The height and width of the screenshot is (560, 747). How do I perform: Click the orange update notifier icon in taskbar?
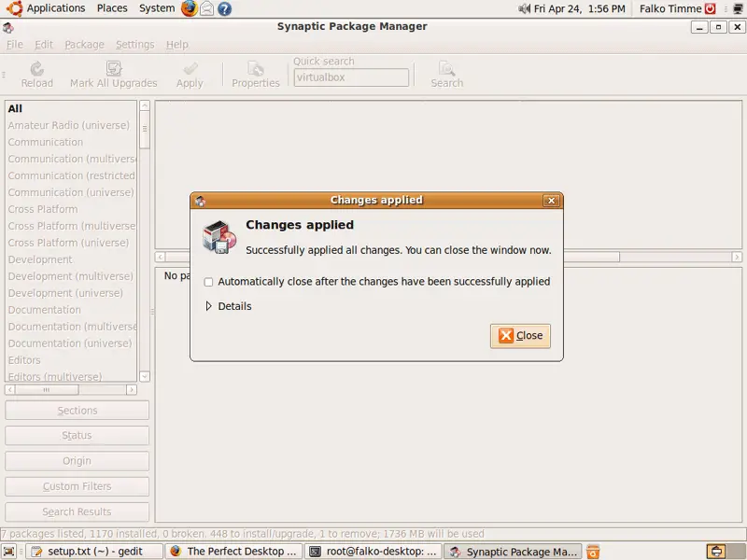coord(593,552)
